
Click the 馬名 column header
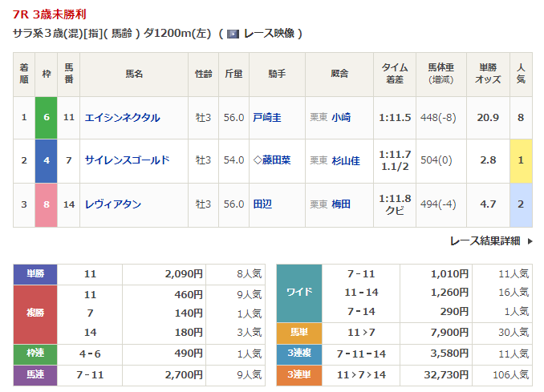pyautogui.click(x=133, y=74)
